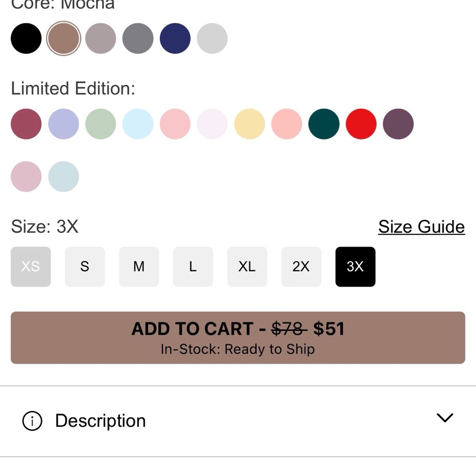Expand the Description section chevron

tap(445, 418)
